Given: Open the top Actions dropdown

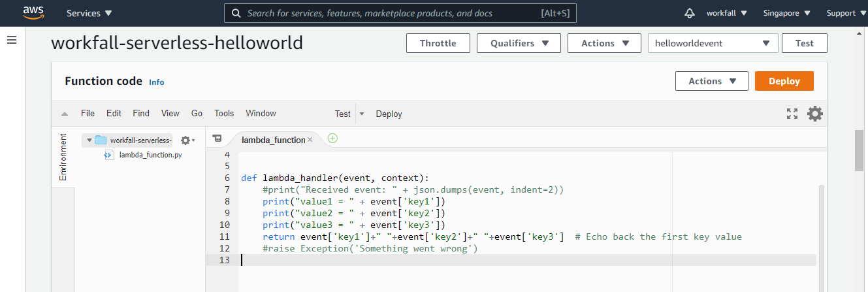Looking at the screenshot, I should tap(604, 43).
